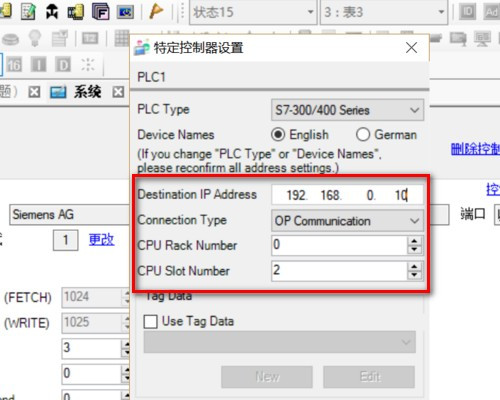Click the F-marked screen icon in the top toolbar

coord(100,12)
